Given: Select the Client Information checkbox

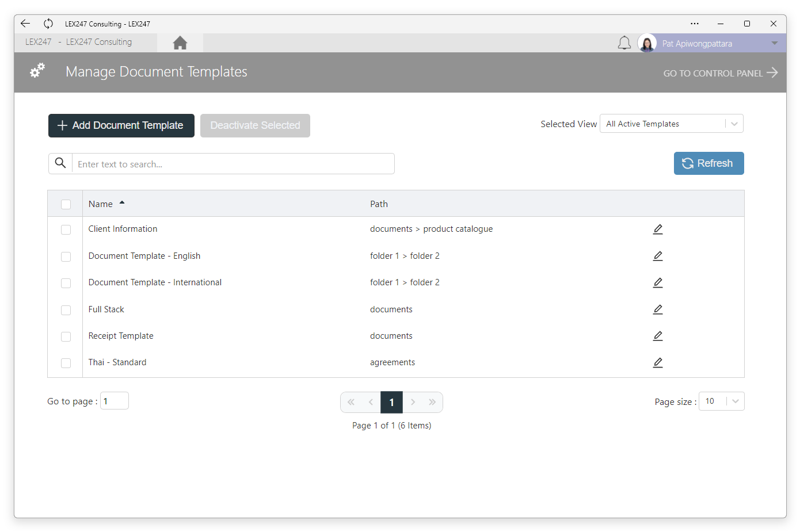Looking at the screenshot, I should [66, 229].
